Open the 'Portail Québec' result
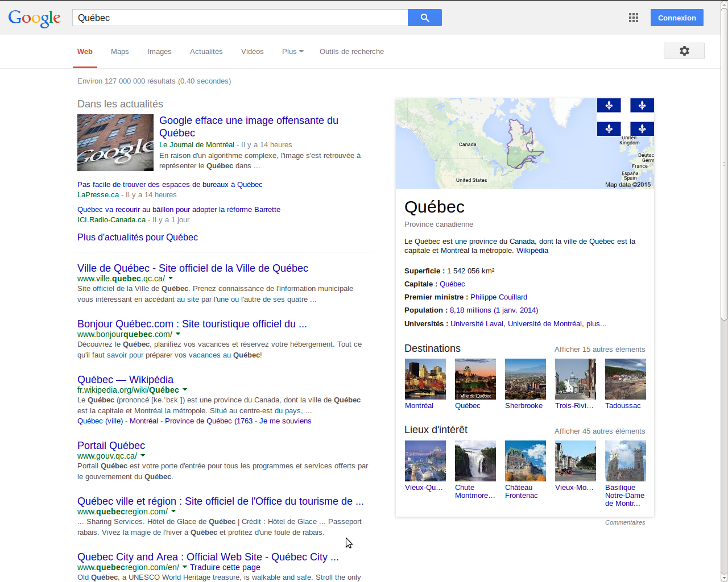The height and width of the screenshot is (582, 728). coord(111,446)
